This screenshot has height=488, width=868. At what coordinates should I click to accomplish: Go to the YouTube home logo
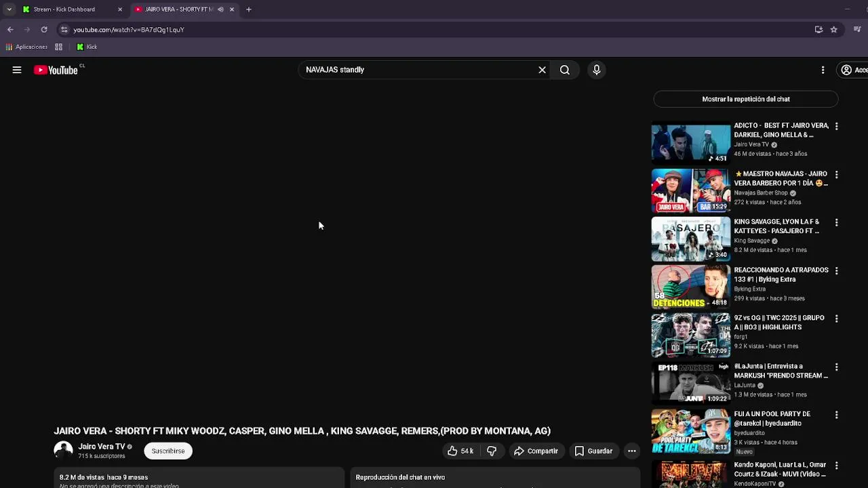[56, 70]
